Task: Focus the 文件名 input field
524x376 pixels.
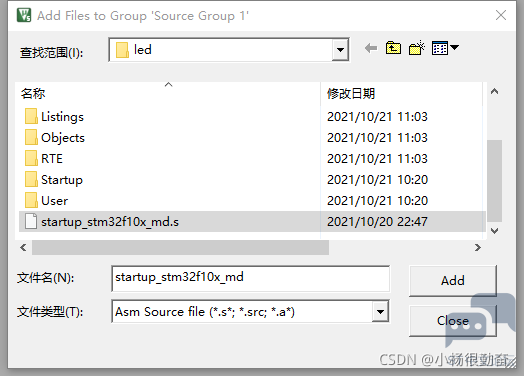Action: coord(251,278)
